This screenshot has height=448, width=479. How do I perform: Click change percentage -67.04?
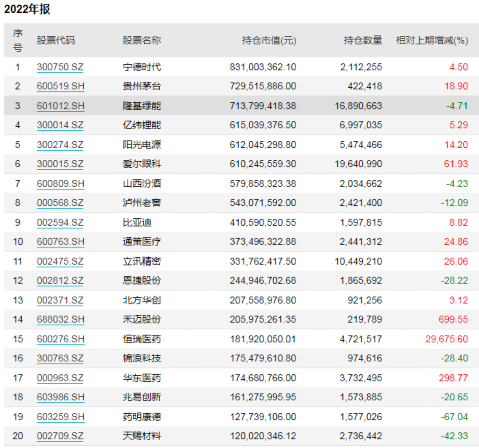coord(455,417)
